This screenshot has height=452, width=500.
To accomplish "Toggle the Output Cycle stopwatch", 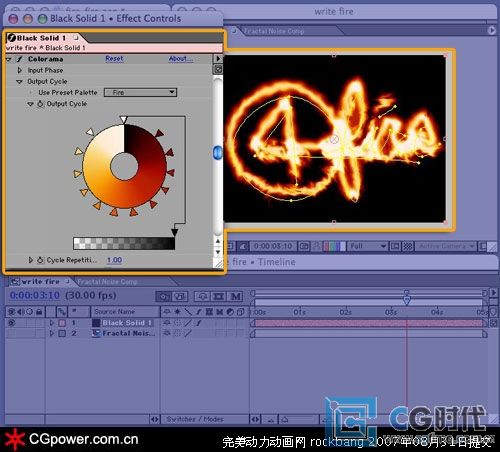I will [x=40, y=104].
